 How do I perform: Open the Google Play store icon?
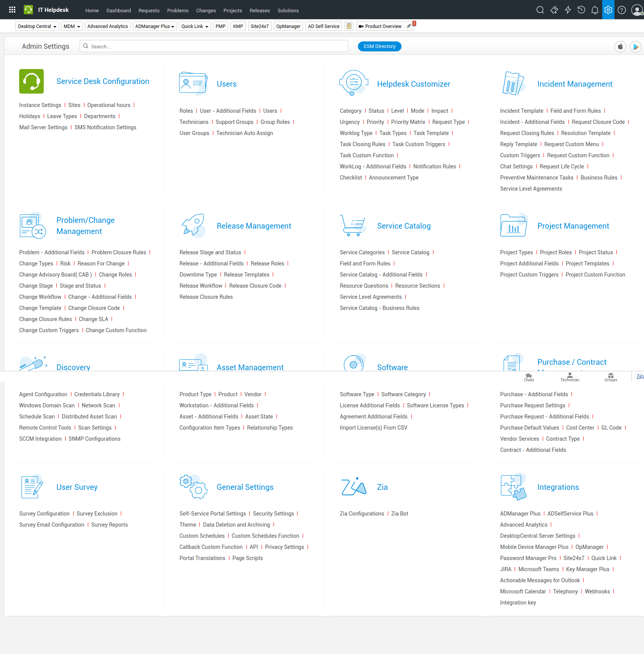[635, 47]
